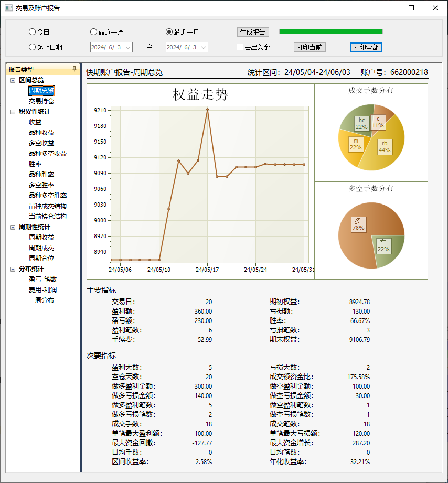Click the 打印全部 button
448x483 pixels.
(x=366, y=47)
